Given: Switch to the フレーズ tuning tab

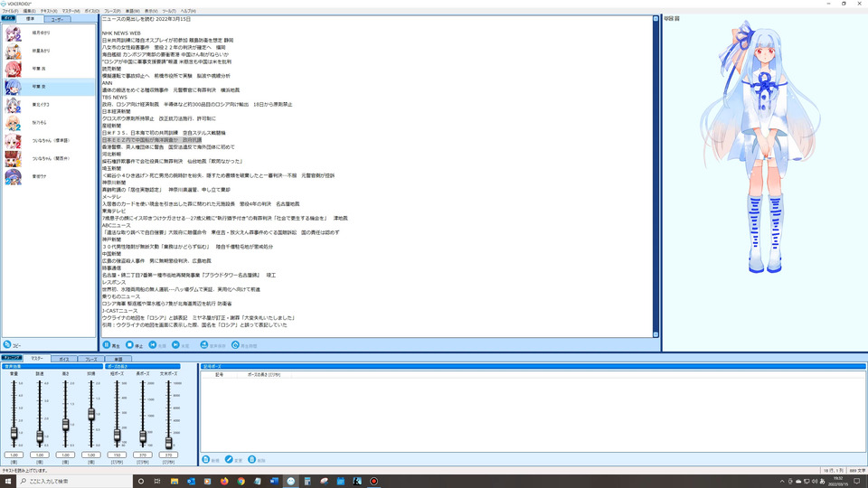Looking at the screenshot, I should (x=90, y=359).
